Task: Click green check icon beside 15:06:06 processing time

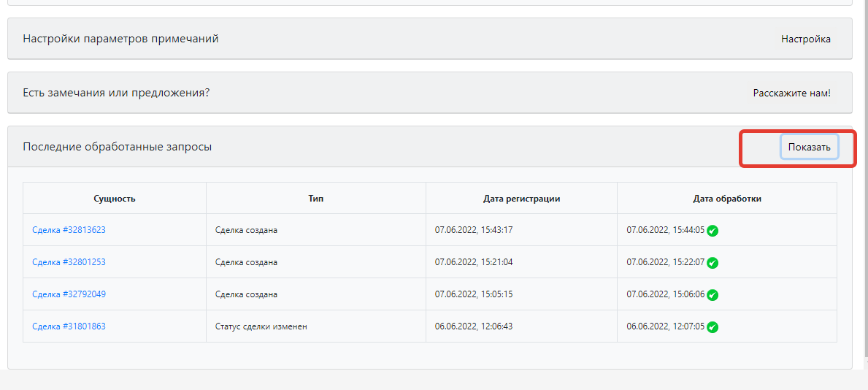Action: click(713, 295)
